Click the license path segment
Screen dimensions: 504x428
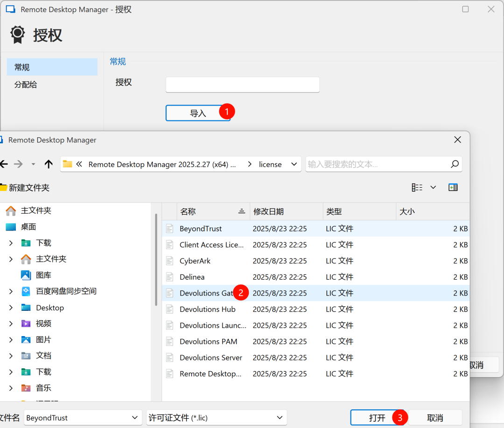click(x=270, y=164)
